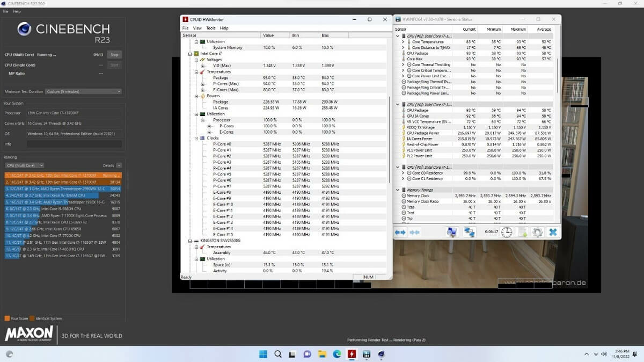Open Windows Start menu
The width and height of the screenshot is (644, 362).
point(264,354)
